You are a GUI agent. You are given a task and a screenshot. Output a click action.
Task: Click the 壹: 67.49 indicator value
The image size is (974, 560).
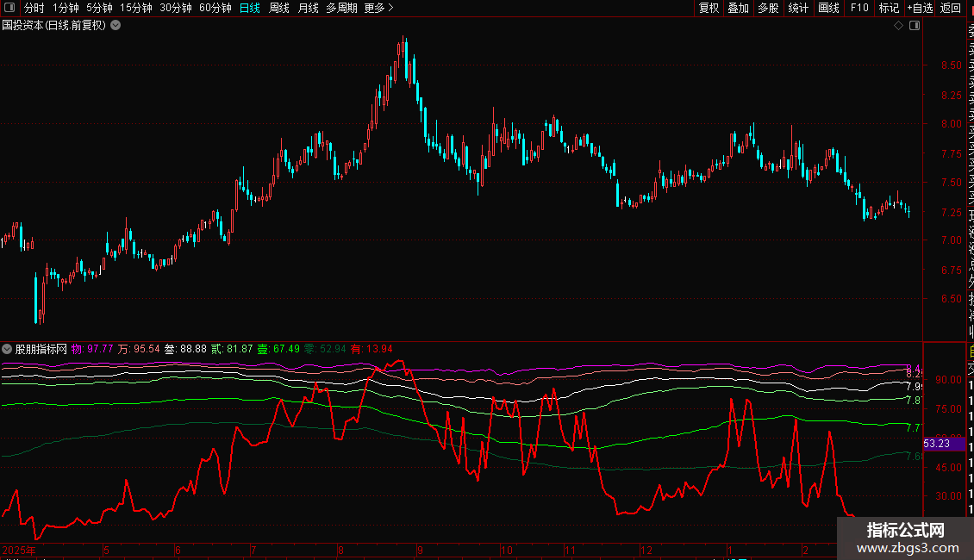(x=278, y=349)
